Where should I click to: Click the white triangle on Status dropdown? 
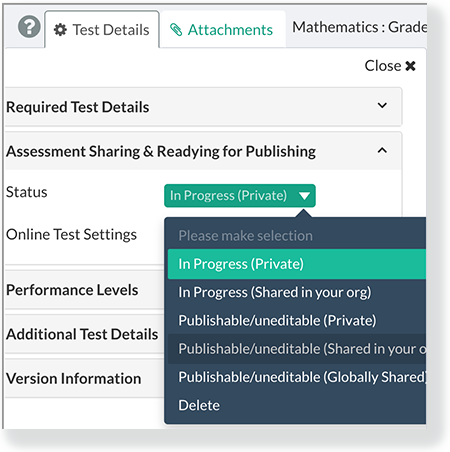pos(304,196)
